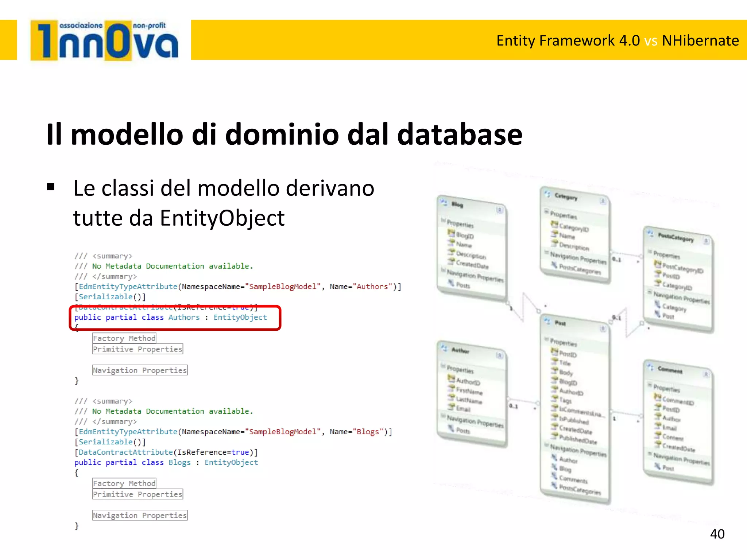Expand Factory Method region in the Blogs class
Screen dimensions: 747x560
click(x=124, y=483)
